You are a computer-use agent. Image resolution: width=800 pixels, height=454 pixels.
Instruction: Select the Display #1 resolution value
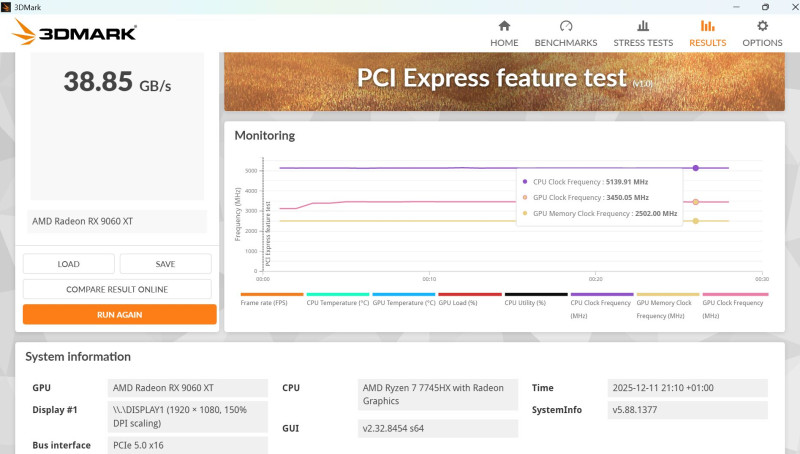point(188,417)
